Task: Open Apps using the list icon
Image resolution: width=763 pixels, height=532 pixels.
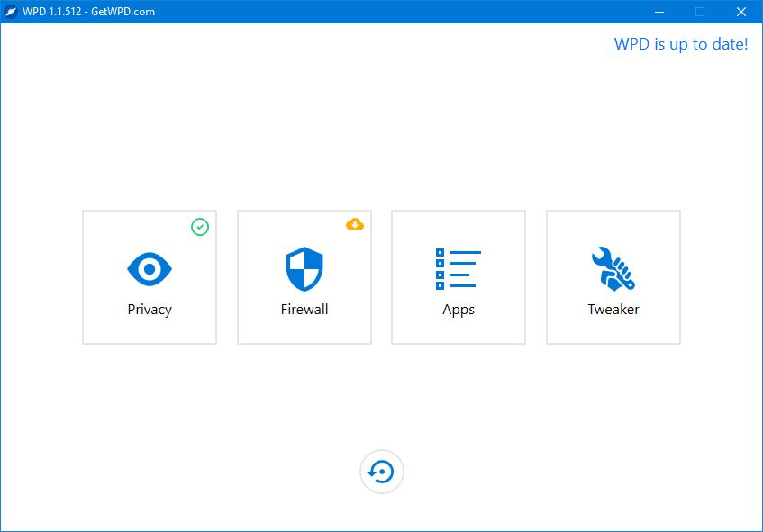Action: pyautogui.click(x=459, y=267)
